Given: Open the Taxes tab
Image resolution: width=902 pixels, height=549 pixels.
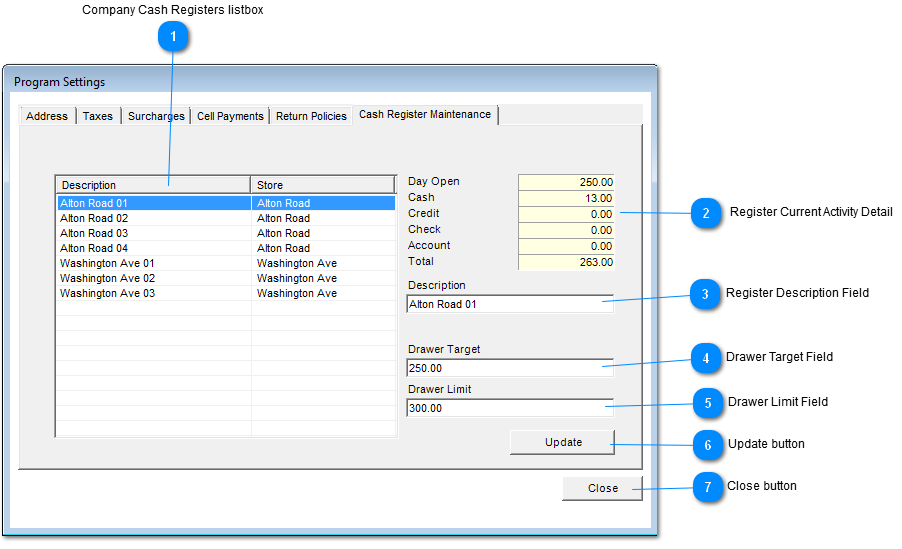Looking at the screenshot, I should click(x=98, y=116).
